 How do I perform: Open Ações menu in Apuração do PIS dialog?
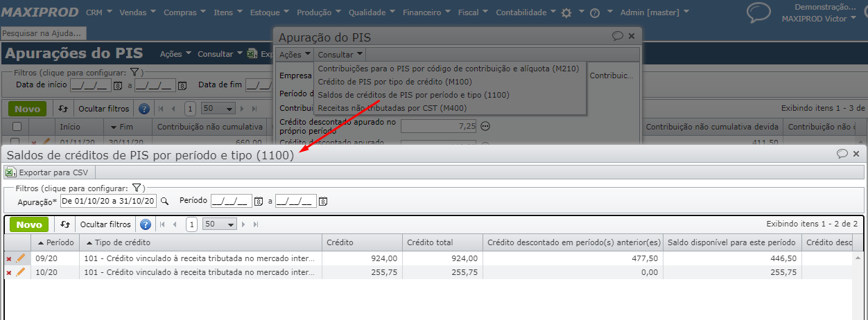point(294,55)
